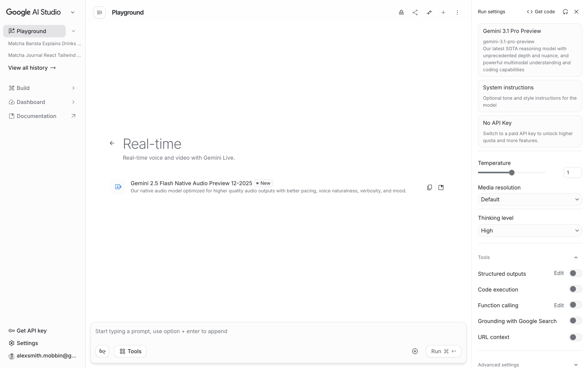Click Edit next to Structured outputs
Image resolution: width=588 pixels, height=368 pixels.
[x=559, y=273]
